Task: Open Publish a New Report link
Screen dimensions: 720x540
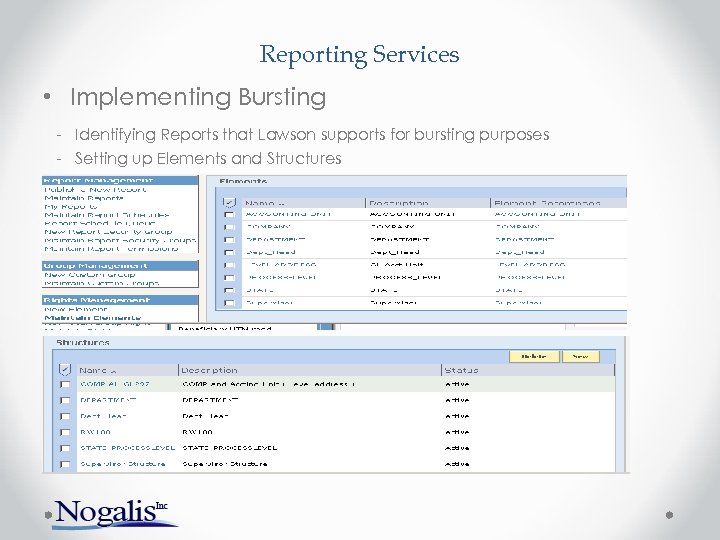Action: (x=95, y=190)
